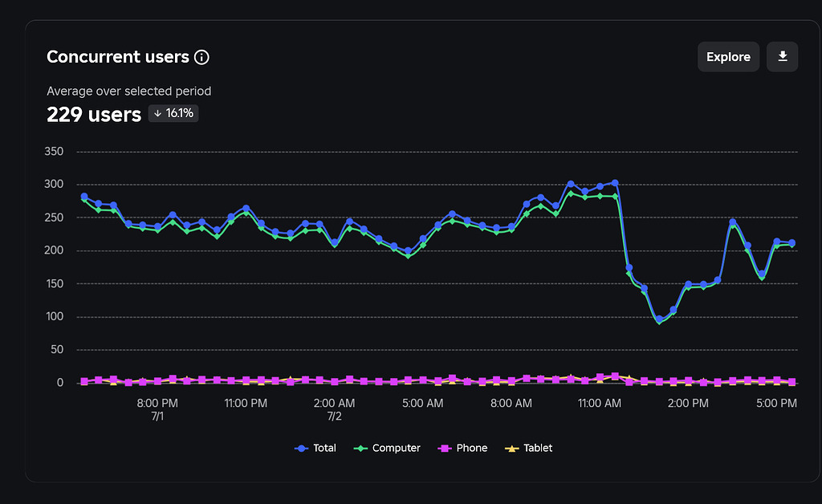Click the download report icon
The height and width of the screenshot is (504, 822).
tap(782, 56)
